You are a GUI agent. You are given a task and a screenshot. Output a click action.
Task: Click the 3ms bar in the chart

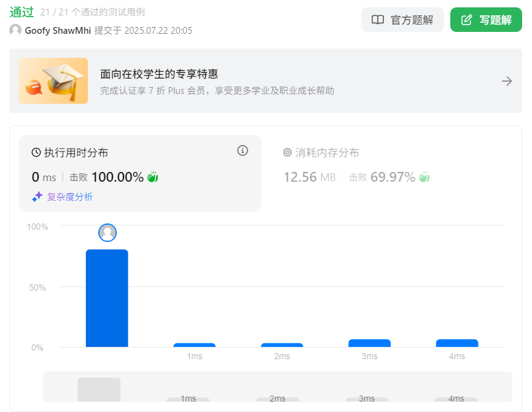pyautogui.click(x=369, y=343)
